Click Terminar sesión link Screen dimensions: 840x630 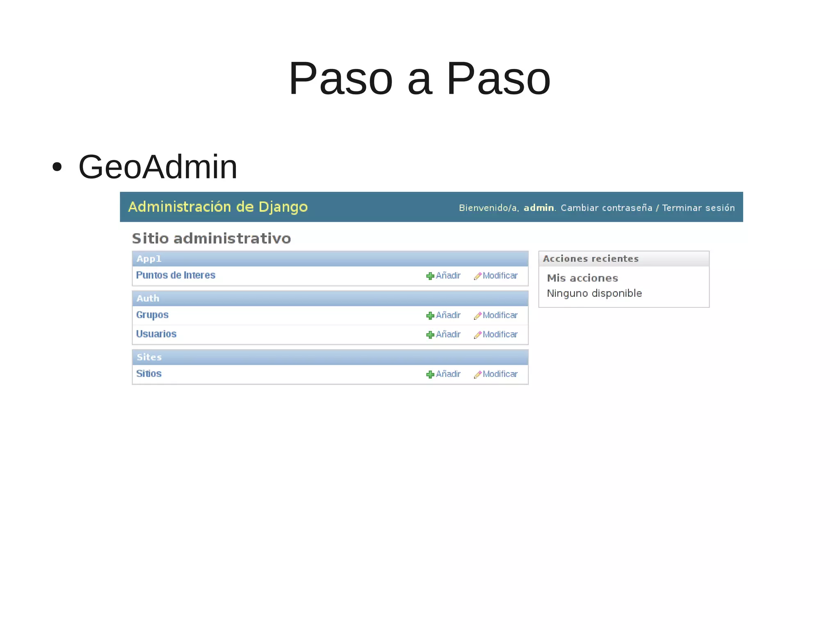click(698, 208)
